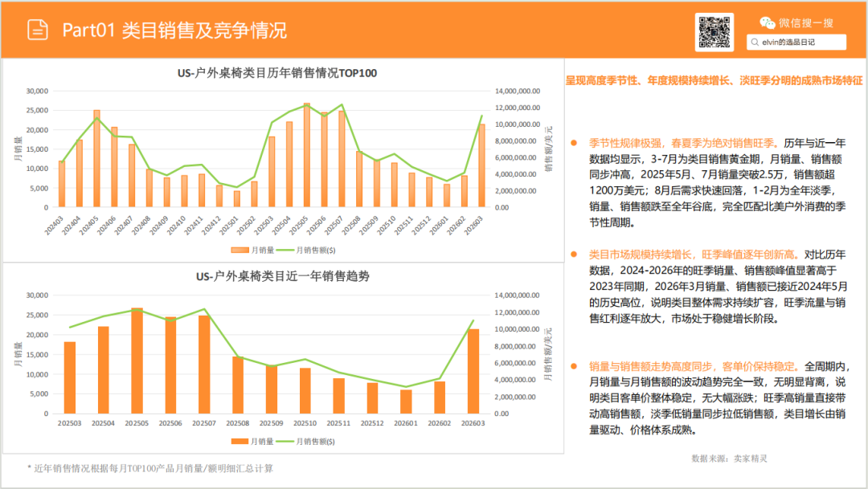Click chart title US-户外桌椅类目历年销售情况TOP100
This screenshot has height=489, width=868.
point(276,73)
